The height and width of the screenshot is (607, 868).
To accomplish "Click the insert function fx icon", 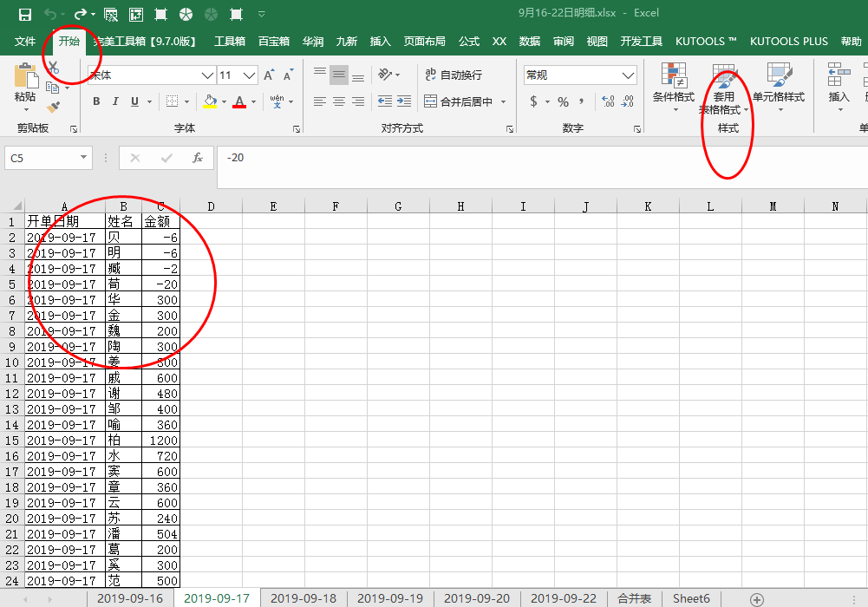I will click(197, 158).
